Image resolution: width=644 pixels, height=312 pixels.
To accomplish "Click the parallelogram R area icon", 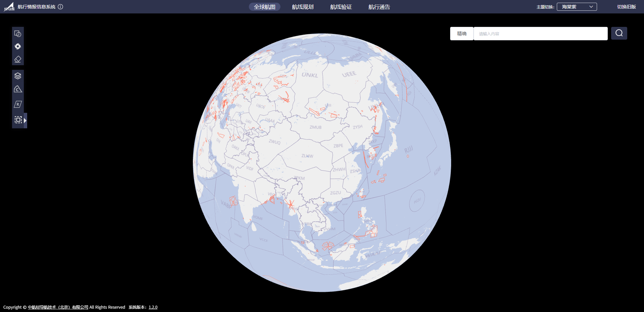I will pyautogui.click(x=18, y=104).
